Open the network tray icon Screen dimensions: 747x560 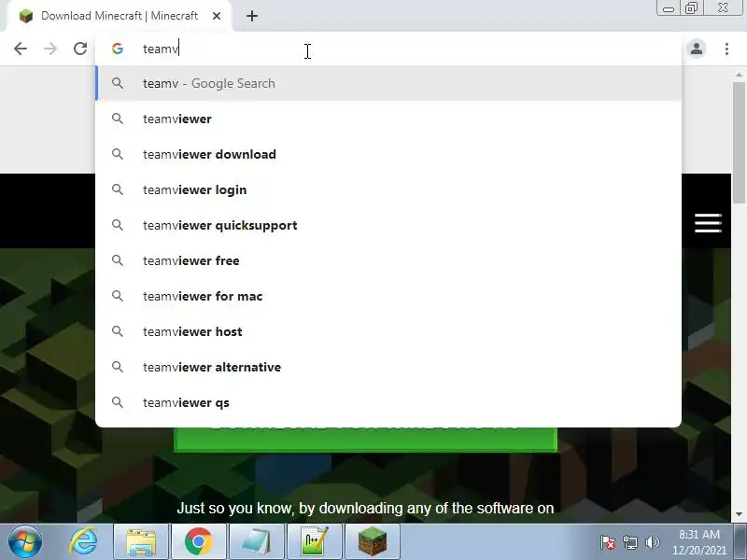click(629, 542)
